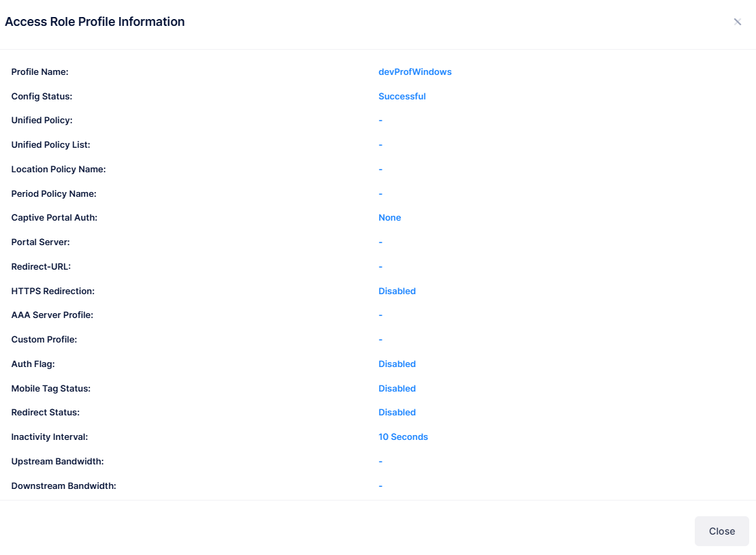This screenshot has height=555, width=756.
Task: Click the dash for Downstream Bandwidth
Action: [x=380, y=486]
